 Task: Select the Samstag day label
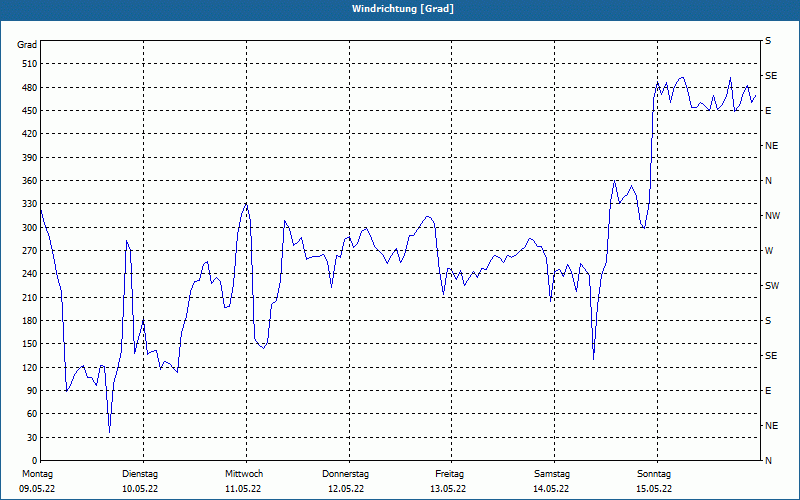coord(552,474)
